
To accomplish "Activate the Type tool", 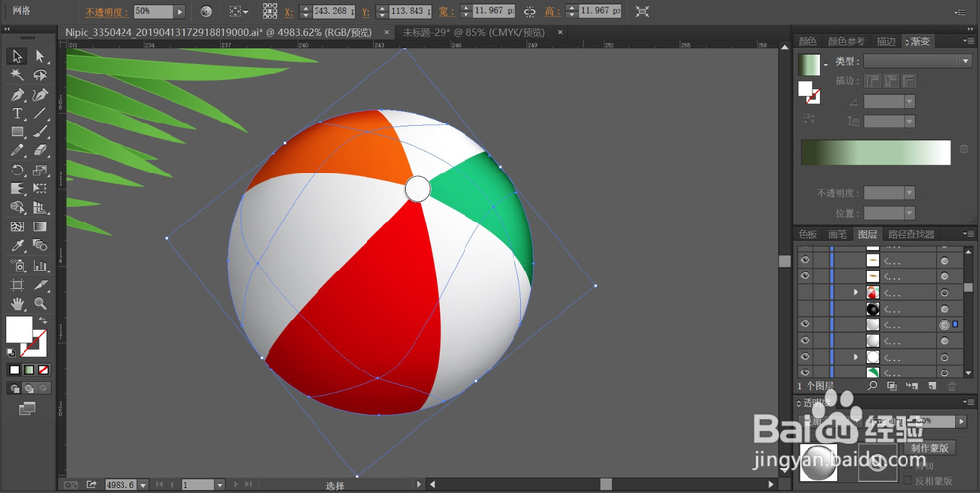I will 17,113.
